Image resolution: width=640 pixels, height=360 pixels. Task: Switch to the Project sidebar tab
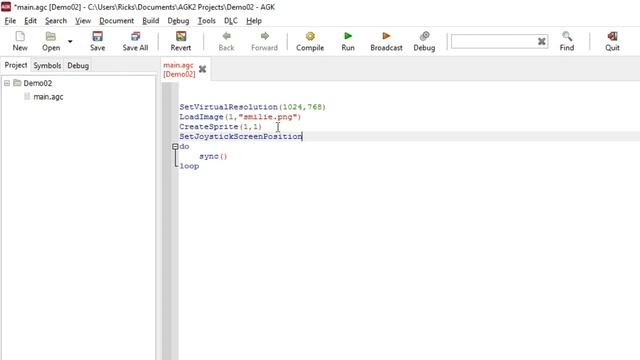[16, 65]
